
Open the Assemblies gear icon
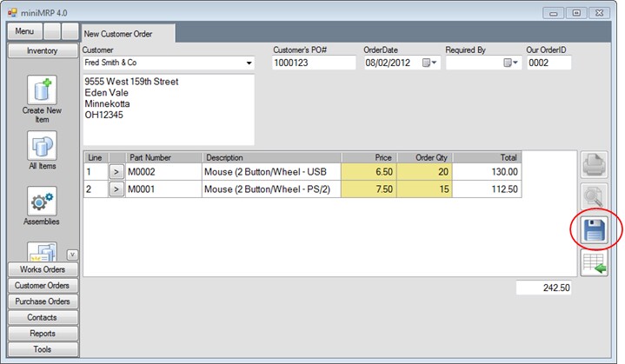pos(42,201)
